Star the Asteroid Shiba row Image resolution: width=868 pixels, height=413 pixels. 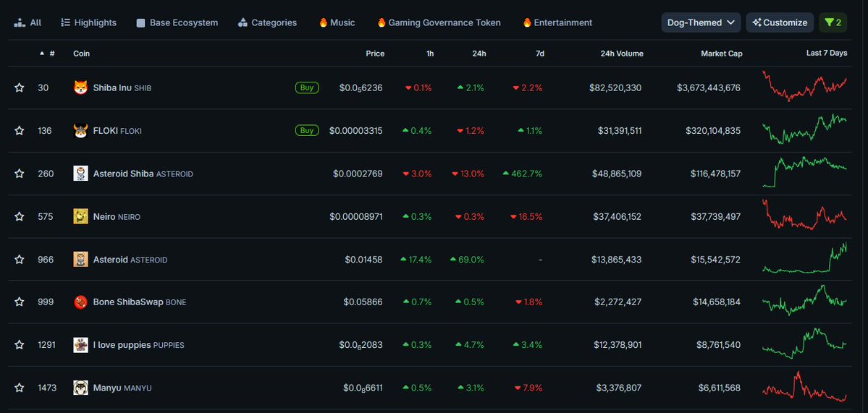coord(20,174)
